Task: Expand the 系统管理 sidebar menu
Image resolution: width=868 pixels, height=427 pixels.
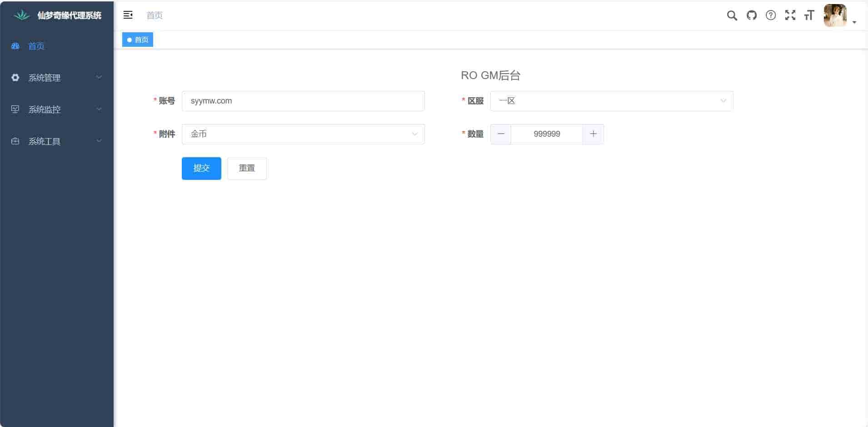Action: pos(56,78)
